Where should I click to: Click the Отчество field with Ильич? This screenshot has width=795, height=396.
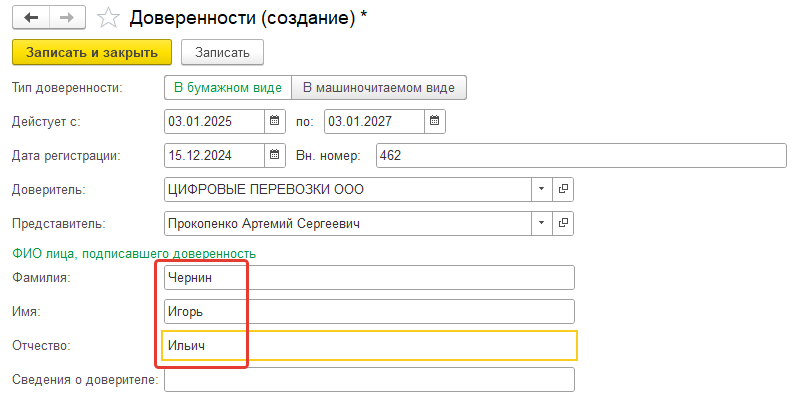[x=369, y=345]
